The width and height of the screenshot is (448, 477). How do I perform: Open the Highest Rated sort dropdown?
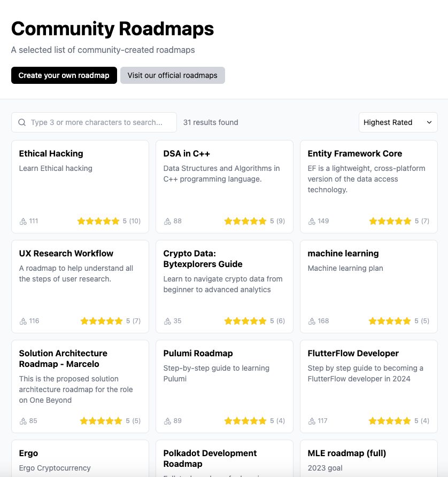point(398,122)
